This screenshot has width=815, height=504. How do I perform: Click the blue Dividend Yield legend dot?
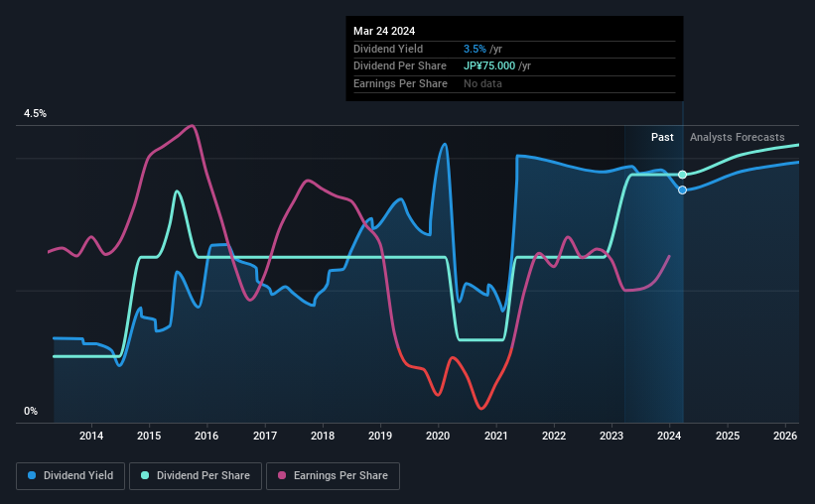(32, 475)
